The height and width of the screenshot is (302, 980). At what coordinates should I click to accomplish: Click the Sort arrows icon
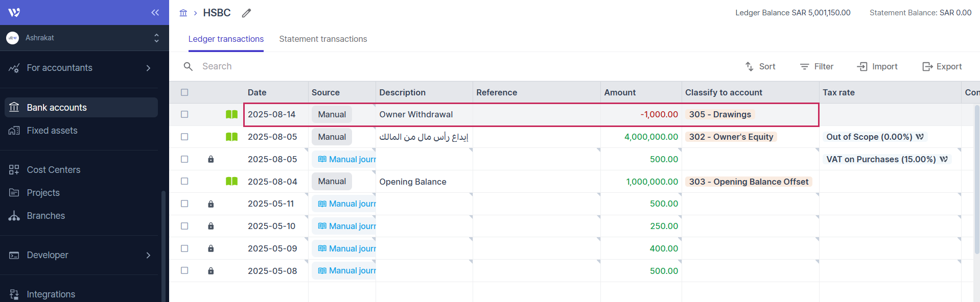click(749, 67)
